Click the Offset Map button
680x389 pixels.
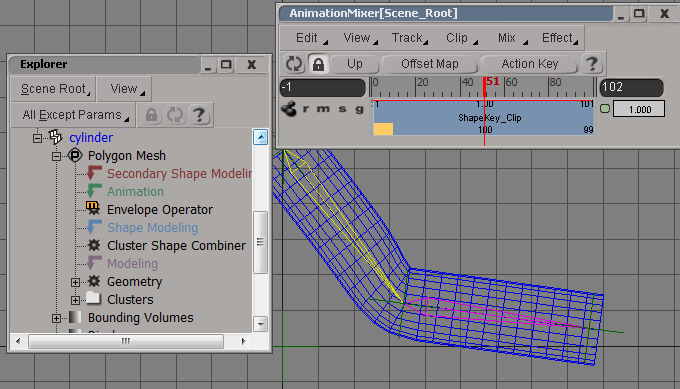click(430, 64)
